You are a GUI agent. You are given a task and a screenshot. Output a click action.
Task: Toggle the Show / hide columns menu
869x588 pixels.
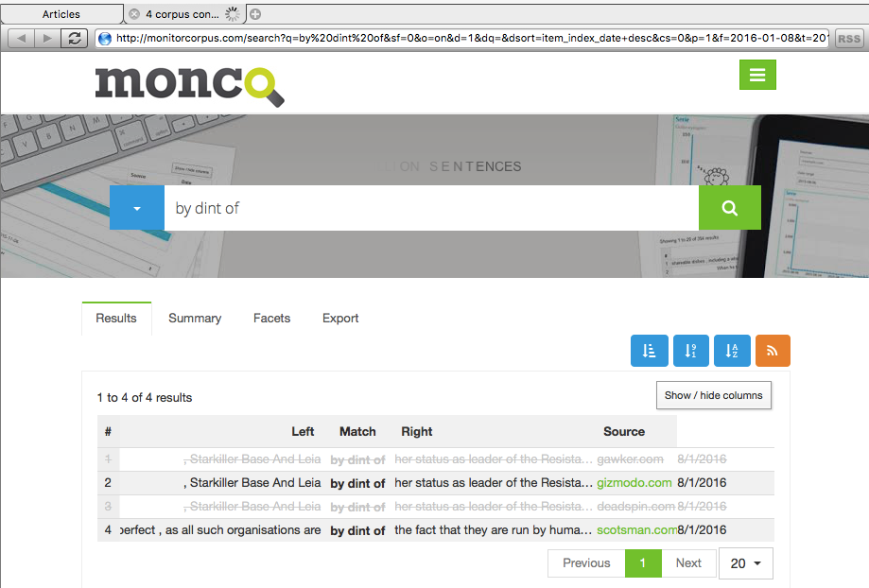tap(714, 395)
